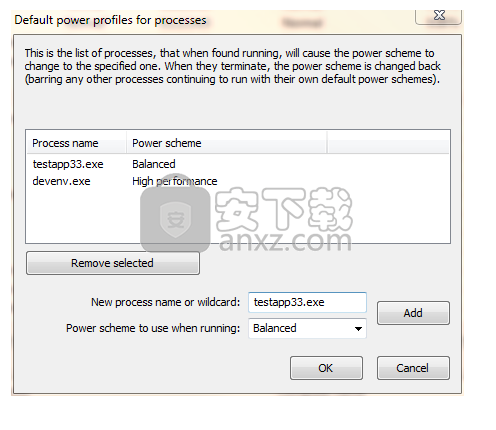Select the devenv.exe process entry
The height and width of the screenshot is (430, 496).
click(61, 181)
